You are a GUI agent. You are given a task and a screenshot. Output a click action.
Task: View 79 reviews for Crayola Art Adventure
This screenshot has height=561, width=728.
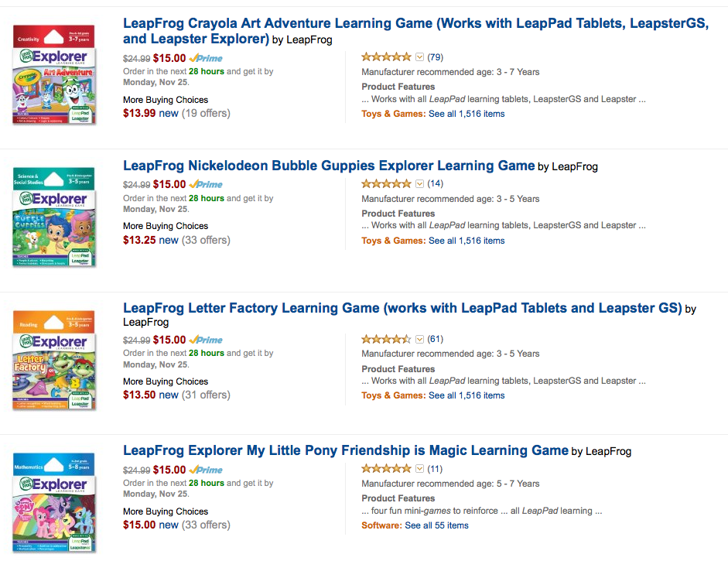coord(435,57)
